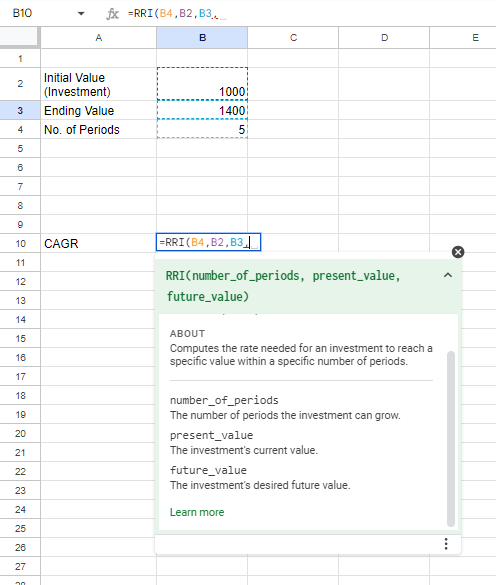This screenshot has height=585, width=496.
Task: Select empty cell D2
Action: (384, 84)
